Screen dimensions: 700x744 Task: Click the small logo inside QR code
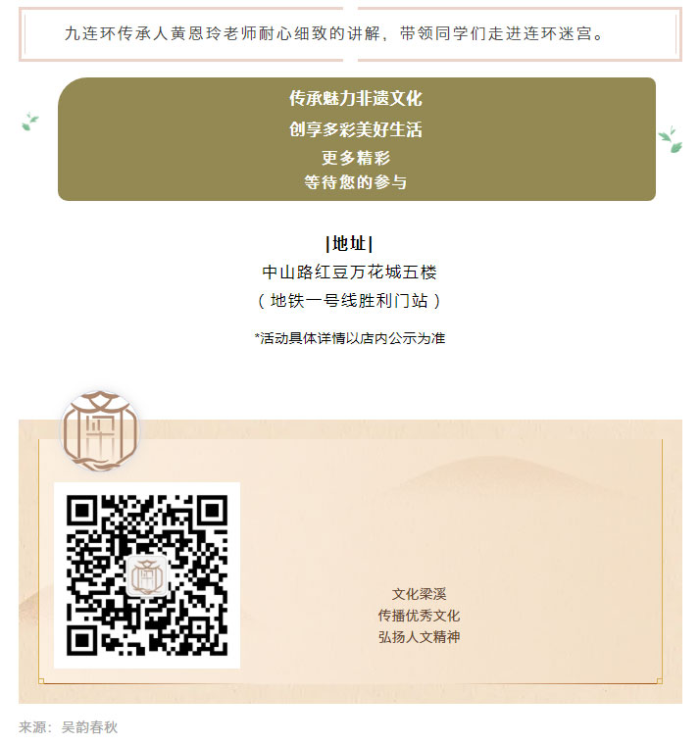coord(147,575)
